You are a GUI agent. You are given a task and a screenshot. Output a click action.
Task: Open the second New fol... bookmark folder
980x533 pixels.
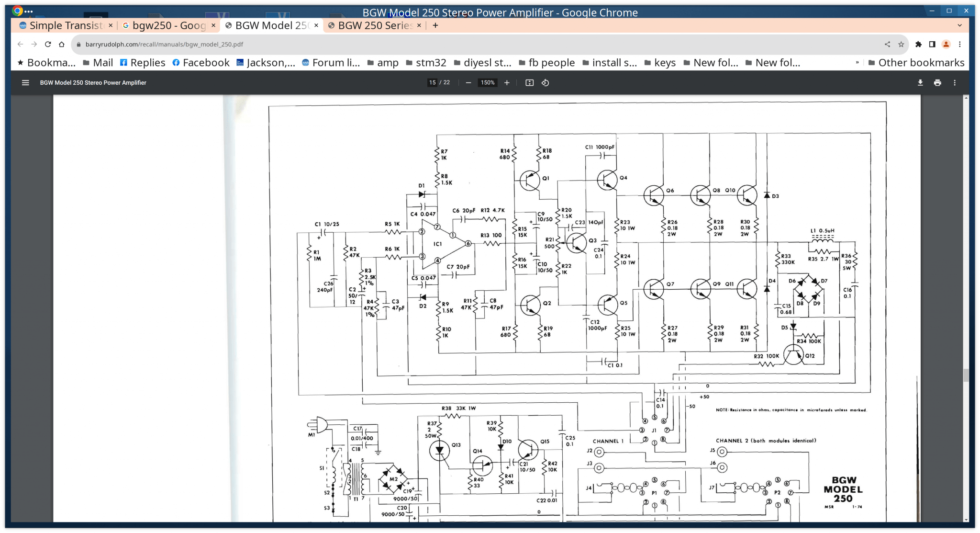click(772, 63)
